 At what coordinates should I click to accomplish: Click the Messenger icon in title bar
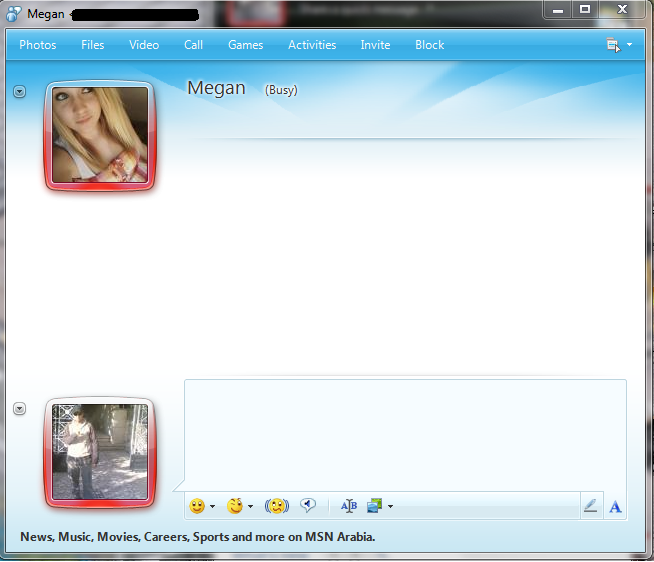point(13,14)
